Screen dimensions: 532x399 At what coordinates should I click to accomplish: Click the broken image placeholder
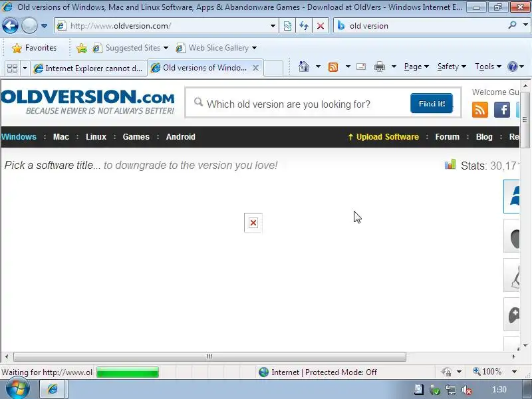click(x=253, y=223)
